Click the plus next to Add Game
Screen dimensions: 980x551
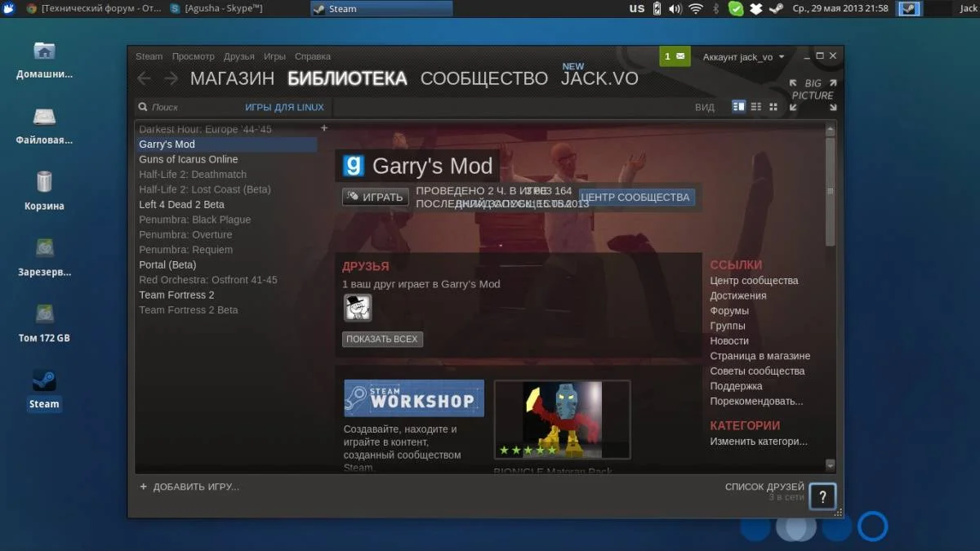[144, 487]
